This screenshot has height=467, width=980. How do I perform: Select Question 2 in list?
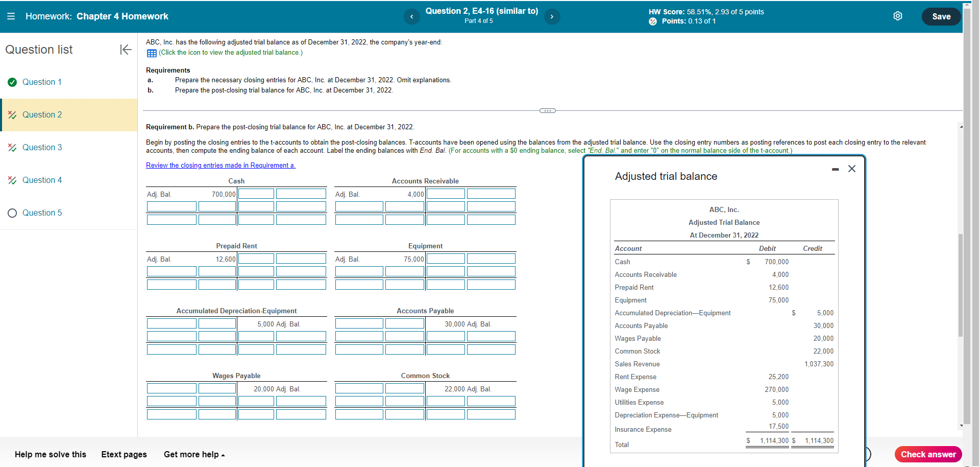[42, 114]
